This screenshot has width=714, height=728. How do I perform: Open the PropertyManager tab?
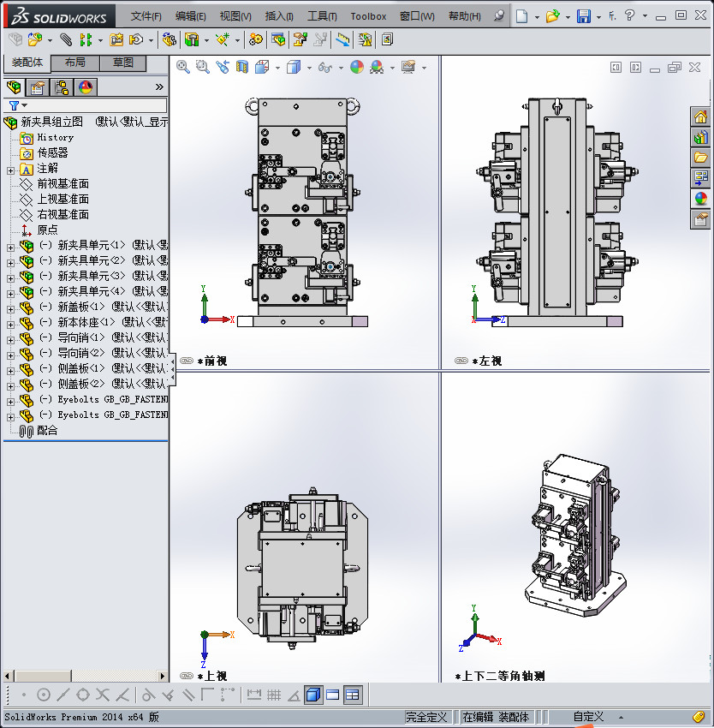click(x=38, y=87)
